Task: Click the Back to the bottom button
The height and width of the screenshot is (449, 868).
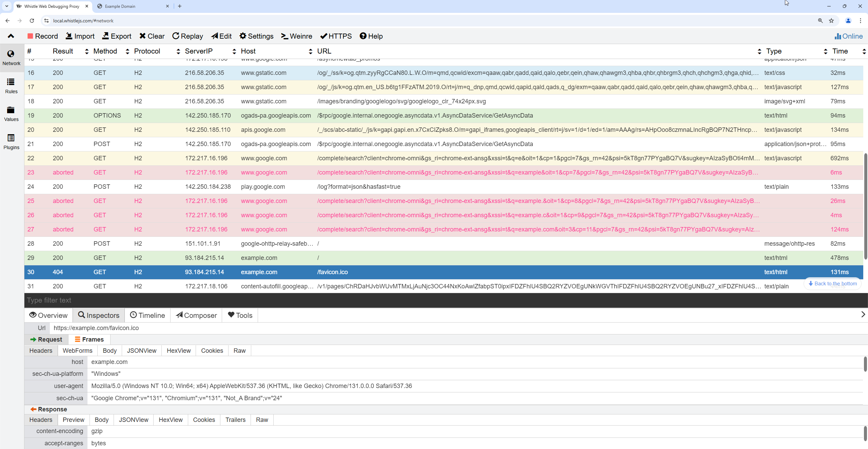Action: click(832, 284)
